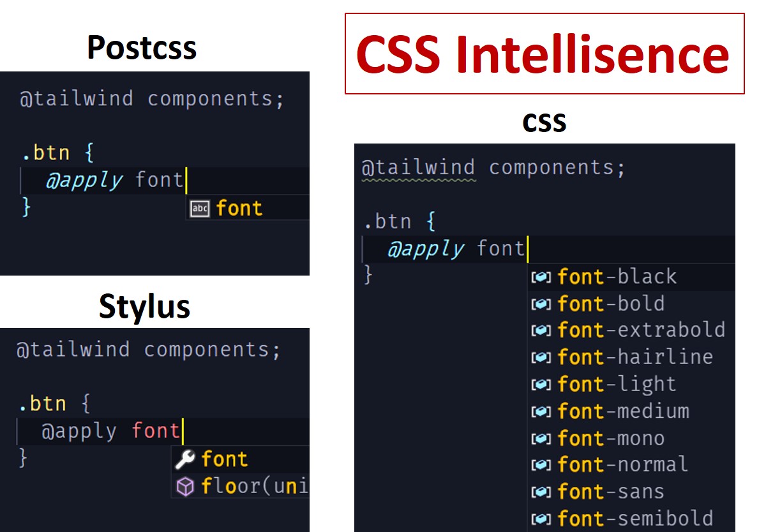Screen dimensions: 766x532
Task: Click the icon beside font-semibold
Action: 541,519
